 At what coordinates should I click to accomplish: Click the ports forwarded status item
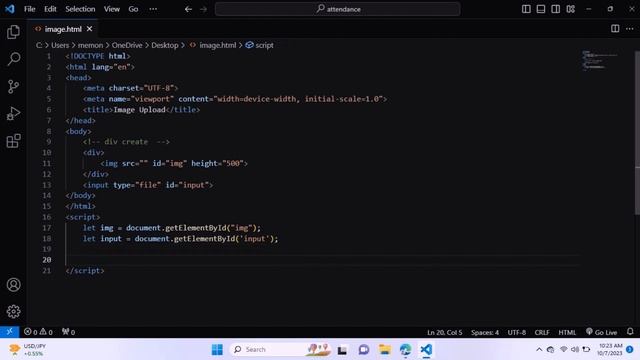pos(68,332)
